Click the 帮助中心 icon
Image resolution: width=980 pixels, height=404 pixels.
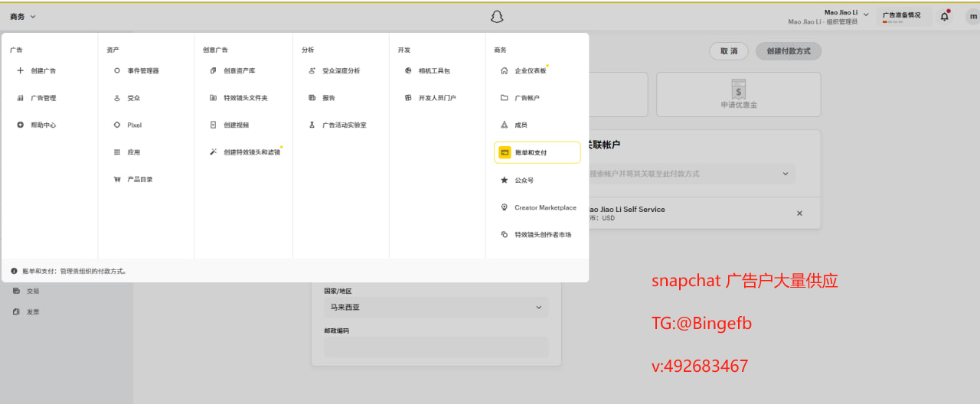20,125
